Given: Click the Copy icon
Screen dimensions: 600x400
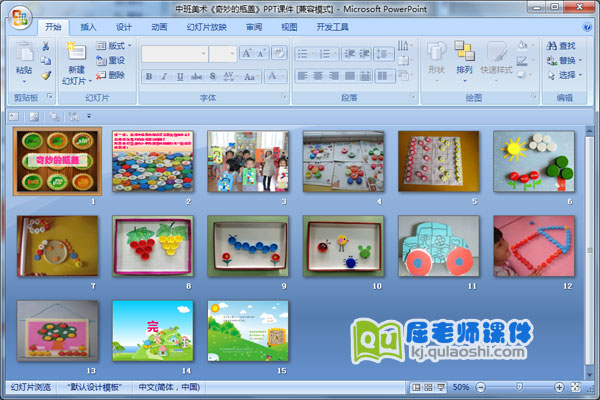Looking at the screenshot, I should [x=46, y=60].
